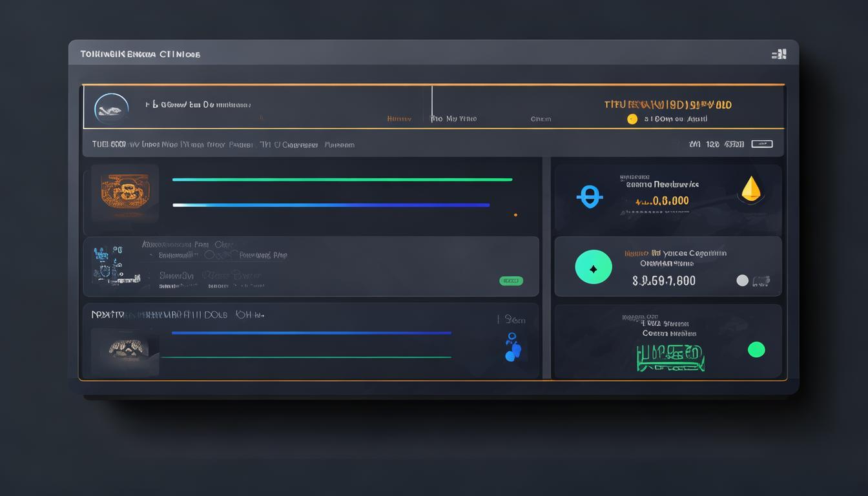
Task: Toggle the green dot status indicator
Action: click(x=756, y=349)
